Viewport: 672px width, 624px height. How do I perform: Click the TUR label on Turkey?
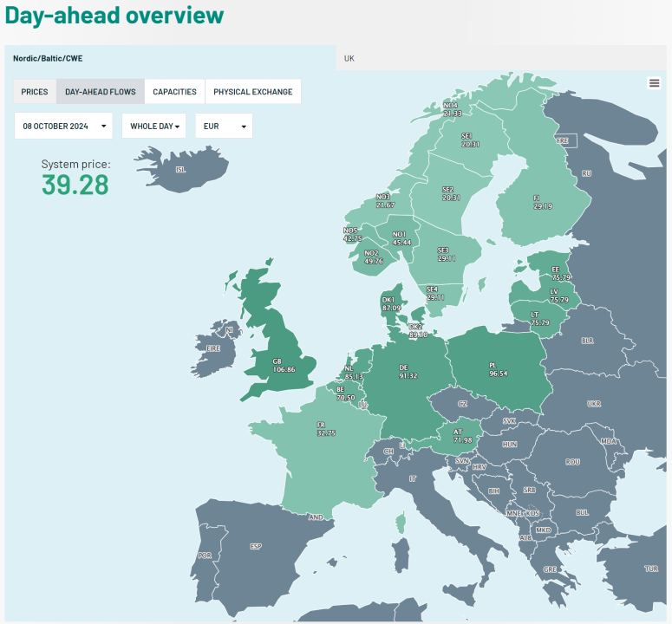click(x=651, y=569)
